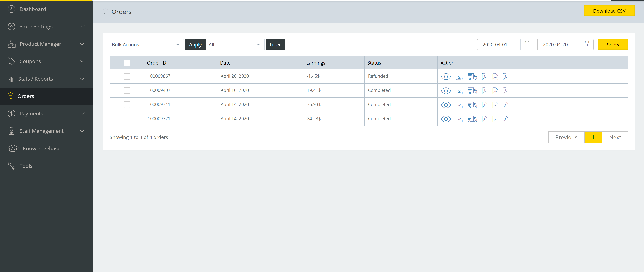Expand Stats / Reports chevron in sidebar
The height and width of the screenshot is (272, 644).
[x=82, y=79]
